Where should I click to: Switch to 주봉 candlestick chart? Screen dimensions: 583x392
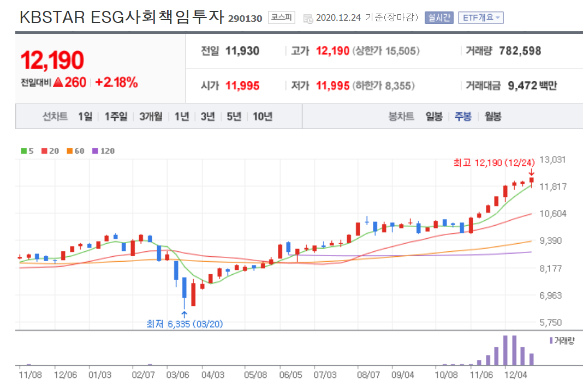[x=463, y=117]
